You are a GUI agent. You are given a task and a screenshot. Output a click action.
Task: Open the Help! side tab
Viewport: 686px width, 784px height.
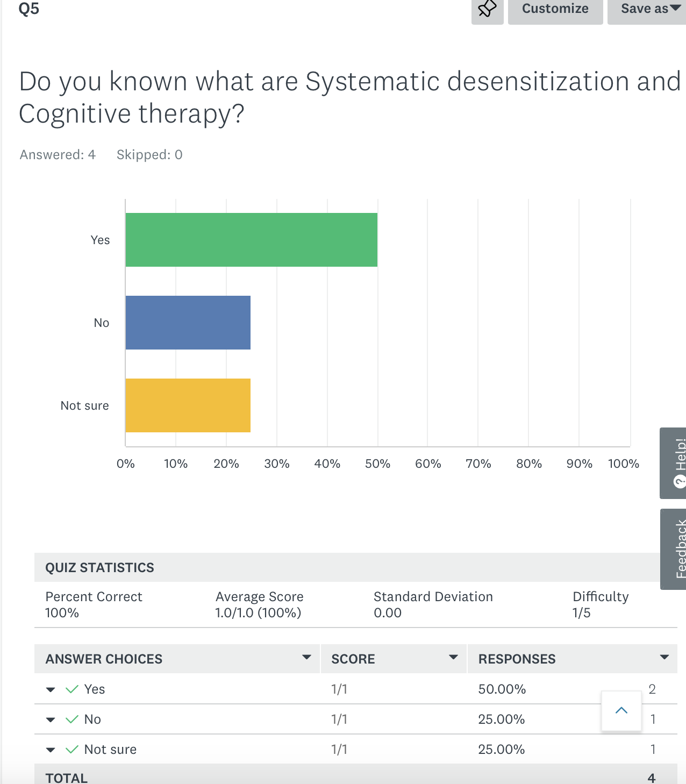click(675, 463)
